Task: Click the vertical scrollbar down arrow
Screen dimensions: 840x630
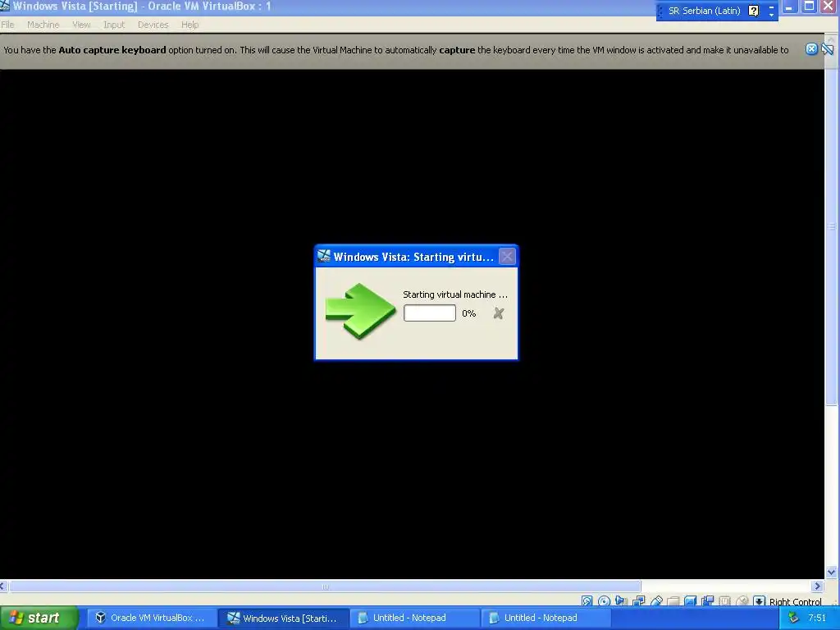Action: click(831, 572)
